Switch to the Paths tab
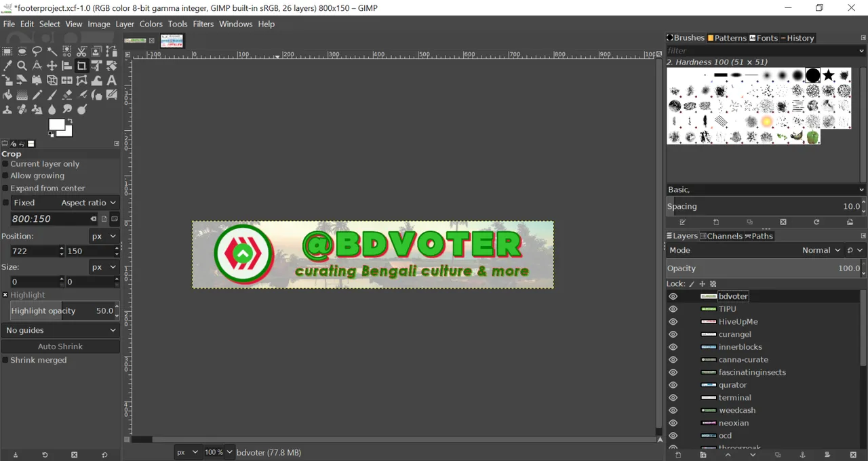This screenshot has height=461, width=868. [759, 236]
